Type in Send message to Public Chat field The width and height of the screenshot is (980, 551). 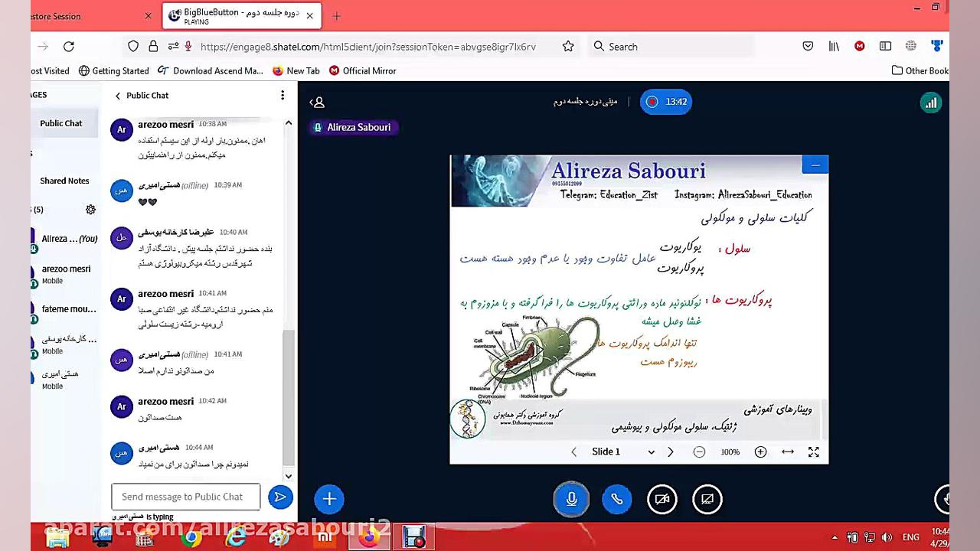coord(185,497)
